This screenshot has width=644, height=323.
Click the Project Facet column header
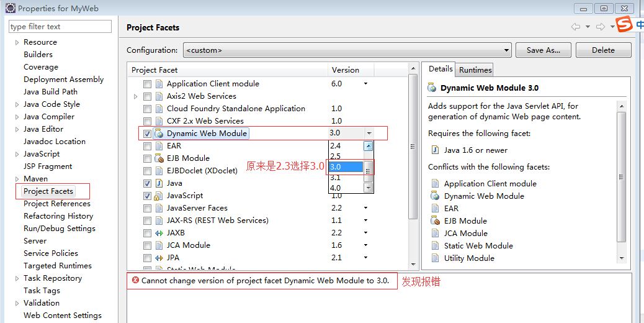click(228, 70)
